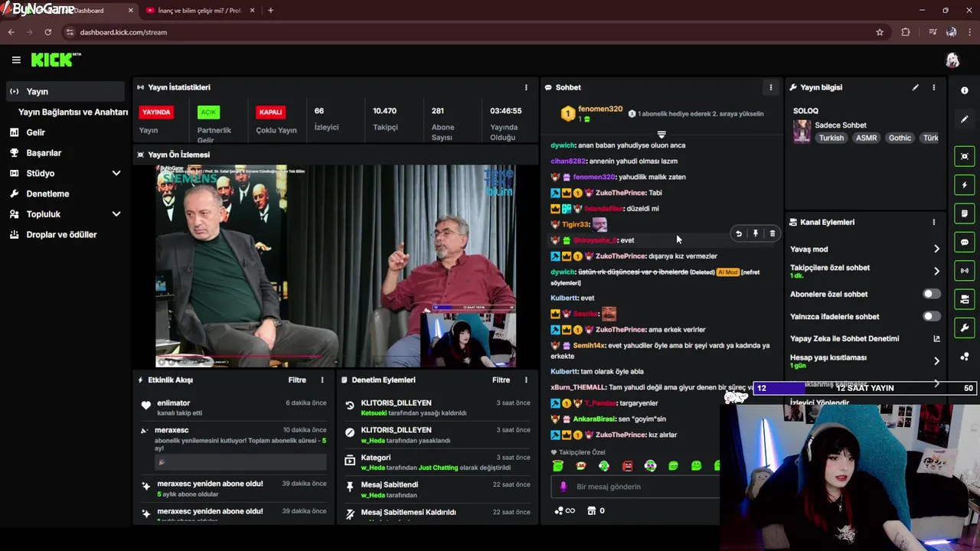This screenshot has height=551, width=980.
Task: Open Denetim Eylemleri three-dot options
Action: pos(526,380)
